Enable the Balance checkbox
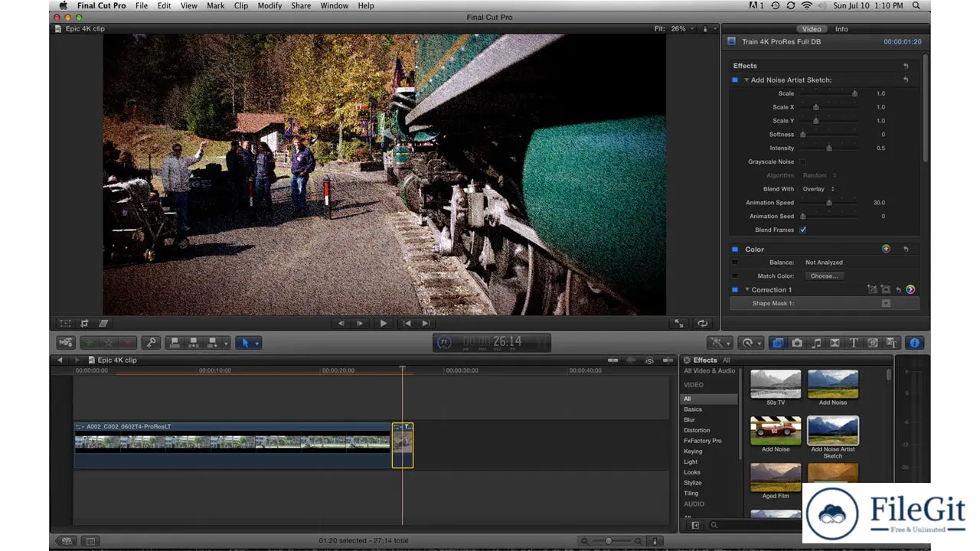This screenshot has width=980, height=551. click(x=735, y=262)
